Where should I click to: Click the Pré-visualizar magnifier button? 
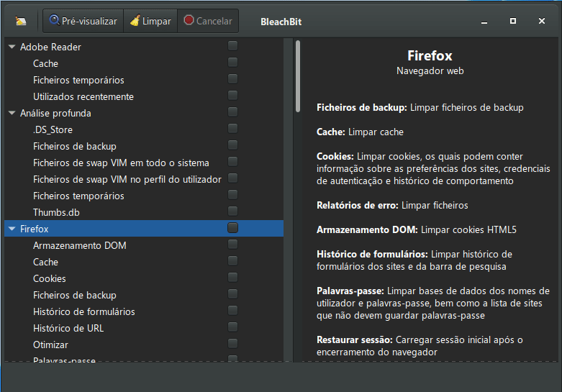[83, 21]
